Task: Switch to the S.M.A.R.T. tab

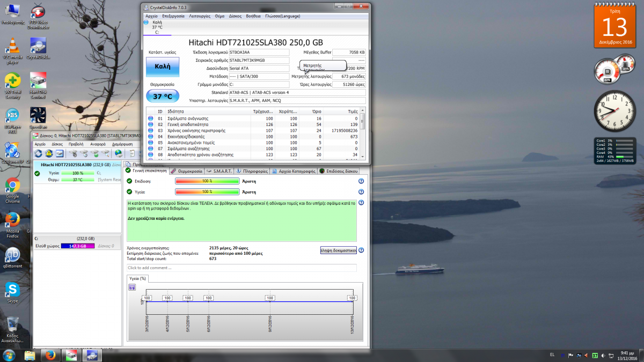Action: coord(219,171)
